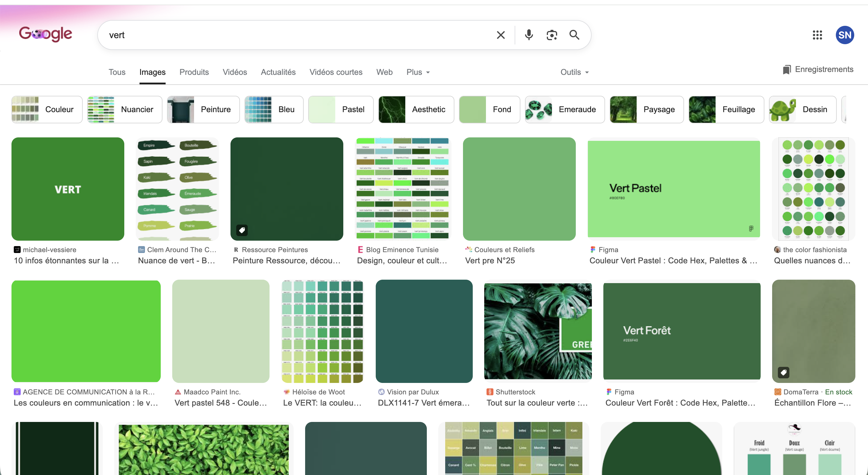Open the Vert Forêt Figma image

click(682, 331)
